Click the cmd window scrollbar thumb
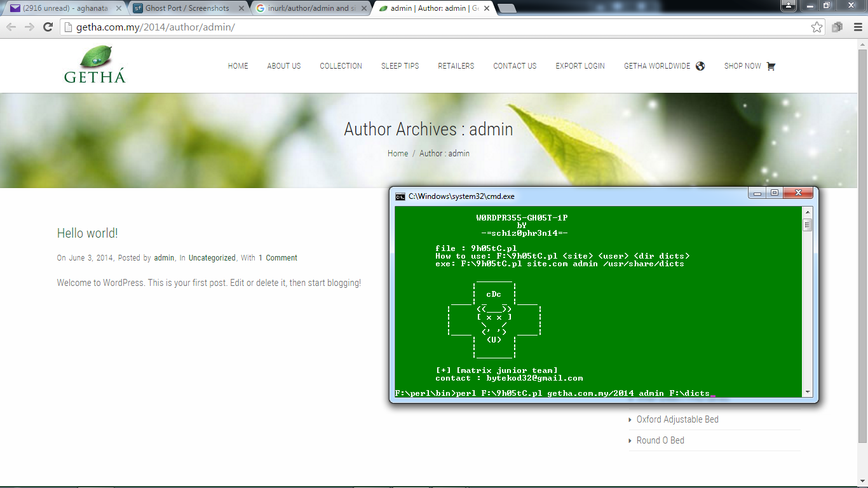Image resolution: width=868 pixels, height=488 pixels. 808,224
